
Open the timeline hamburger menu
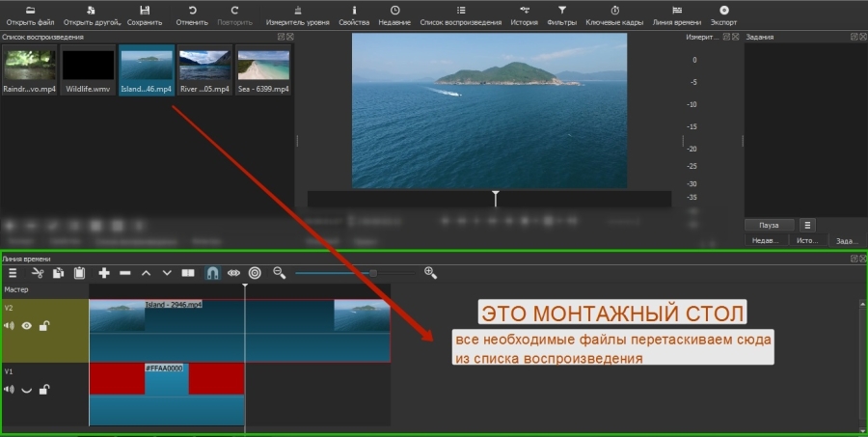point(13,273)
